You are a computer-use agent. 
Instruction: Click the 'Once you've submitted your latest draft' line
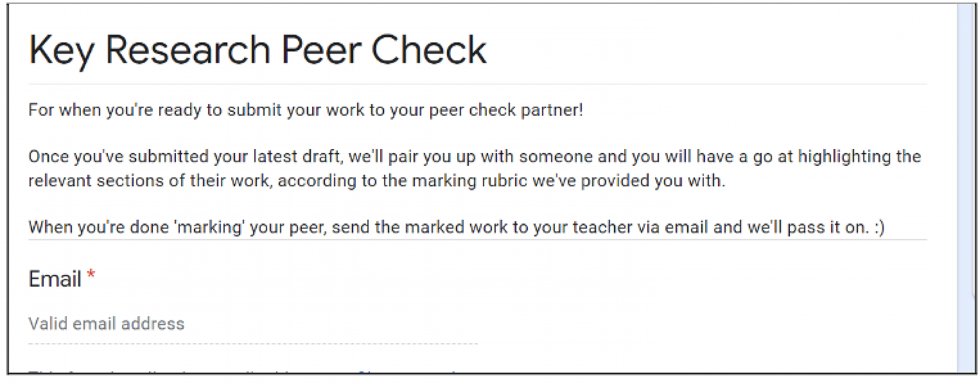(x=474, y=156)
